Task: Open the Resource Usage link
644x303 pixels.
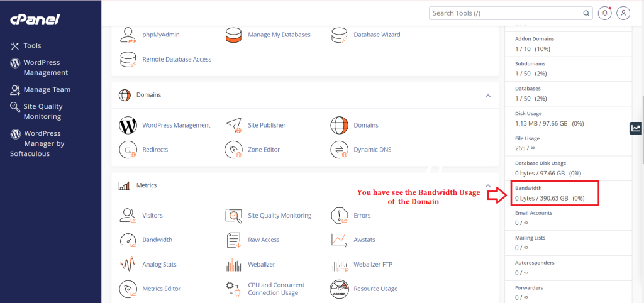Action: (376, 289)
